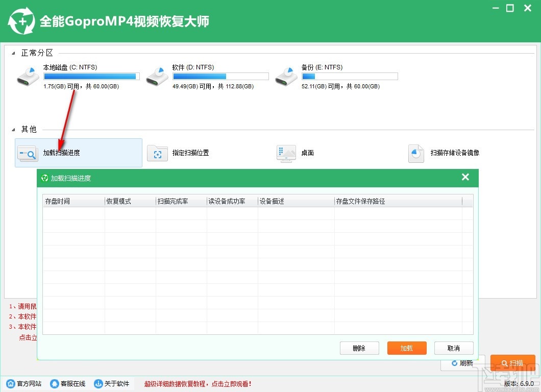Sort by 存盘时间 column header
The height and width of the screenshot is (392, 541).
(74, 201)
